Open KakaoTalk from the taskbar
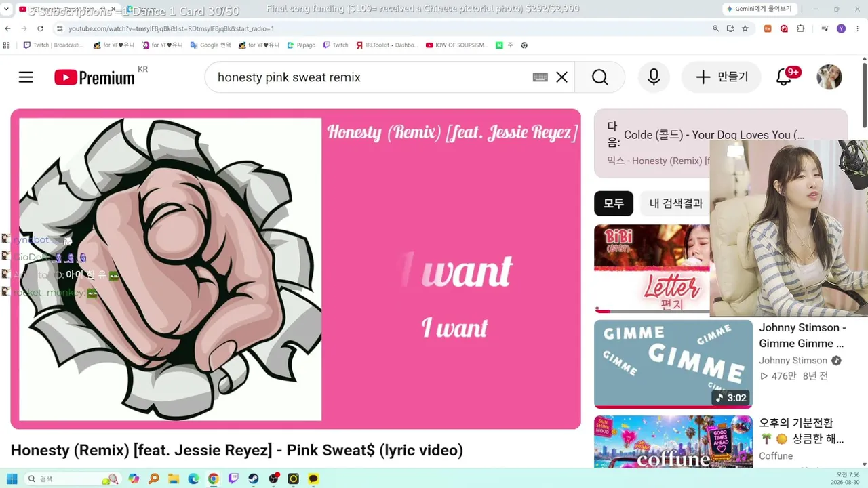This screenshot has height=488, width=868. [313, 479]
